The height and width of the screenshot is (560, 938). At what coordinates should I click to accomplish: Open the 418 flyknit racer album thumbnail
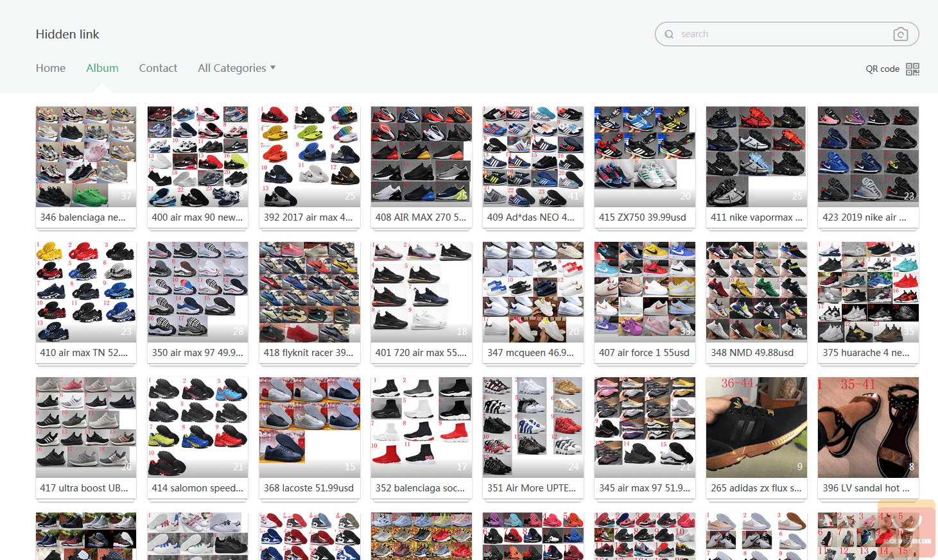click(x=309, y=292)
